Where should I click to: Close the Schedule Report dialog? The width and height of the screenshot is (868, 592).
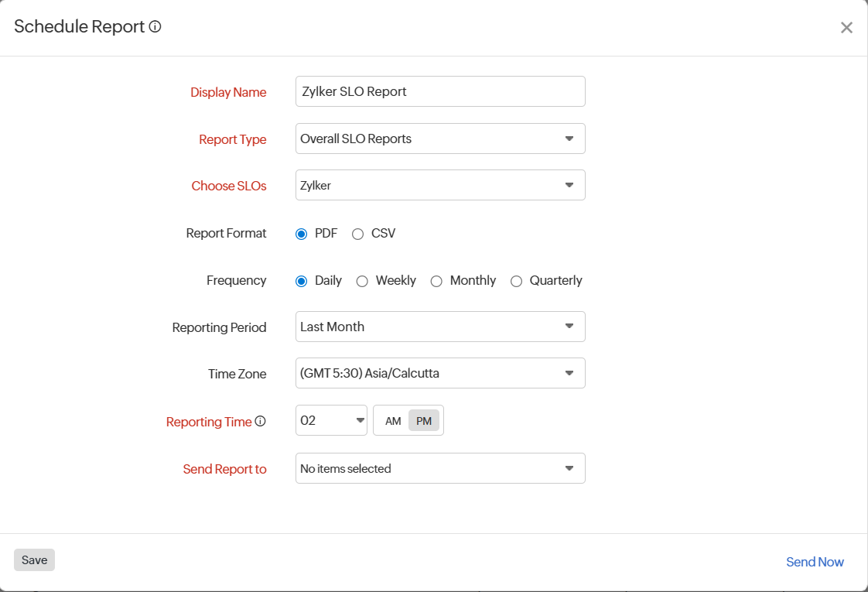[846, 28]
